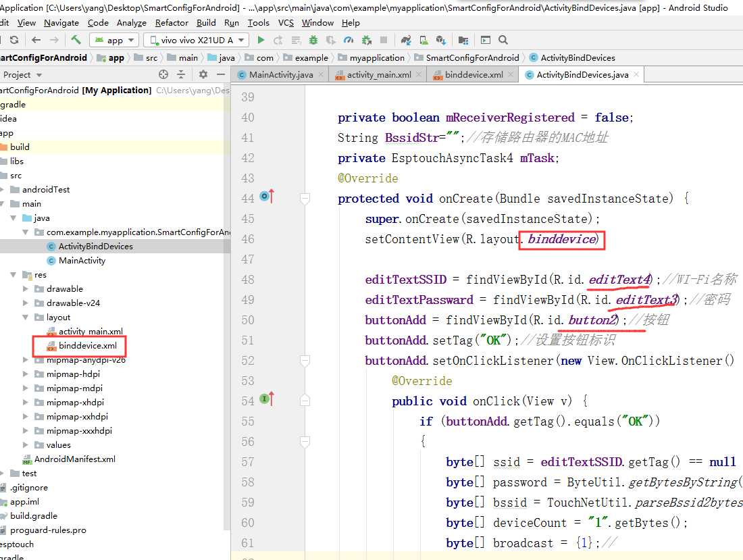Open the Profiler gauge icon
This screenshot has width=743, height=560.
click(349, 41)
